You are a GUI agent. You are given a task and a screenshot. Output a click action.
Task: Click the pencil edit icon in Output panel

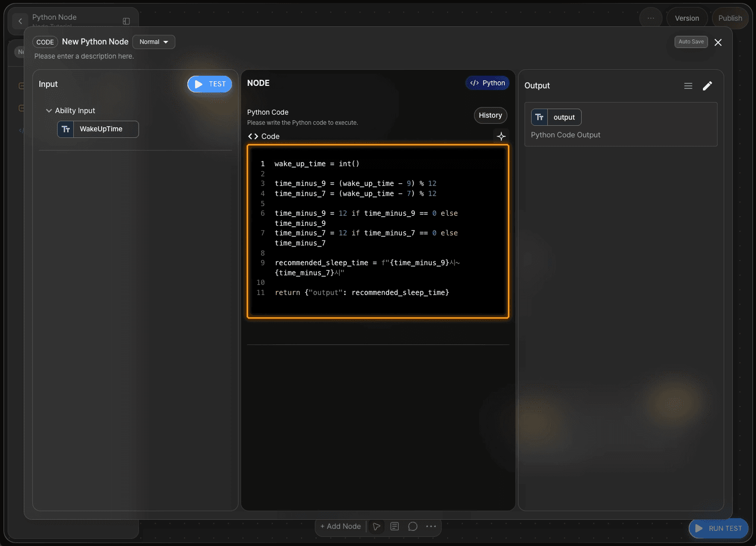pos(707,86)
